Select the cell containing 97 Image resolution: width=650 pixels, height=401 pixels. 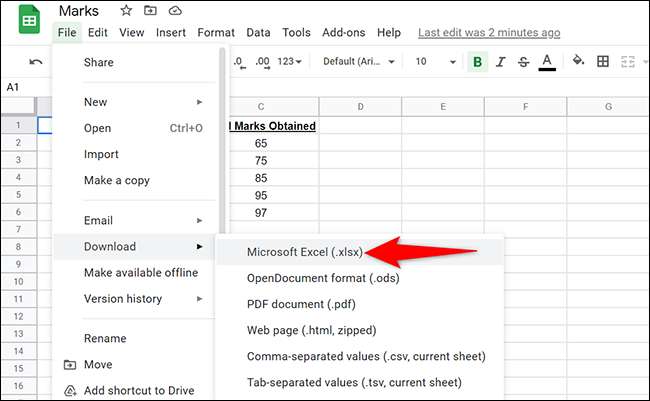point(274,213)
